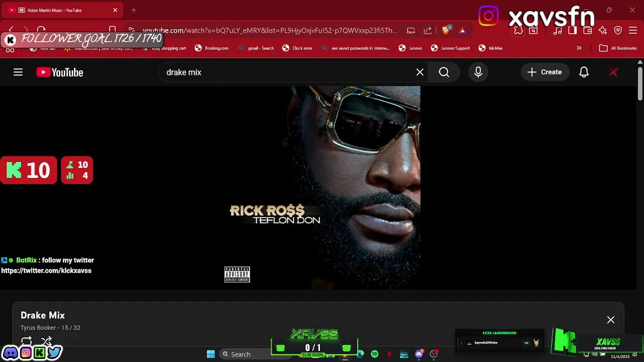Open the cast/screen icon in address bar
Image resolution: width=644 pixels, height=362 pixels.
[411, 31]
